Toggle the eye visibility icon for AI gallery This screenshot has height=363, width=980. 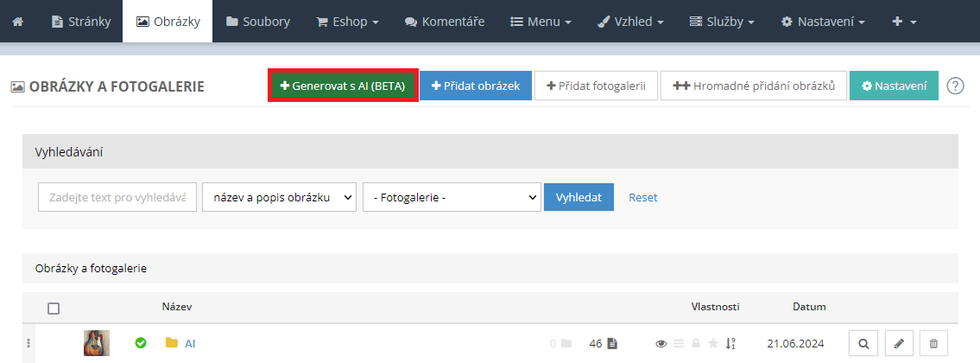(661, 343)
